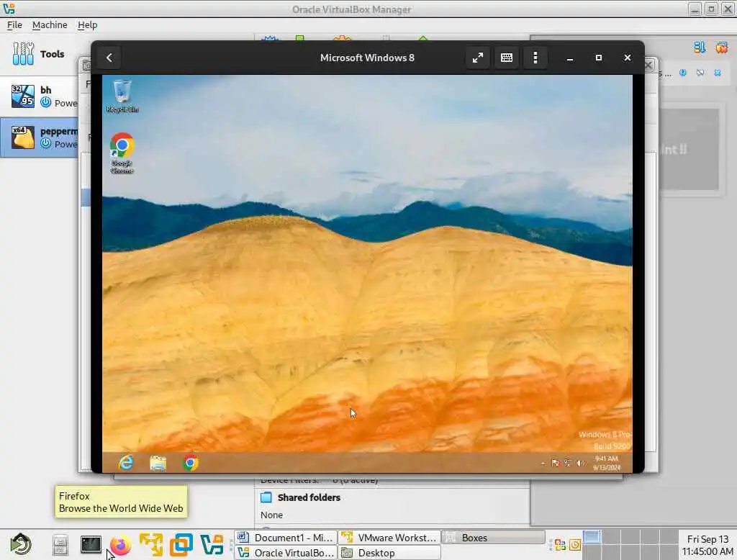Switch to Document1 window in taskbar

click(x=285, y=538)
